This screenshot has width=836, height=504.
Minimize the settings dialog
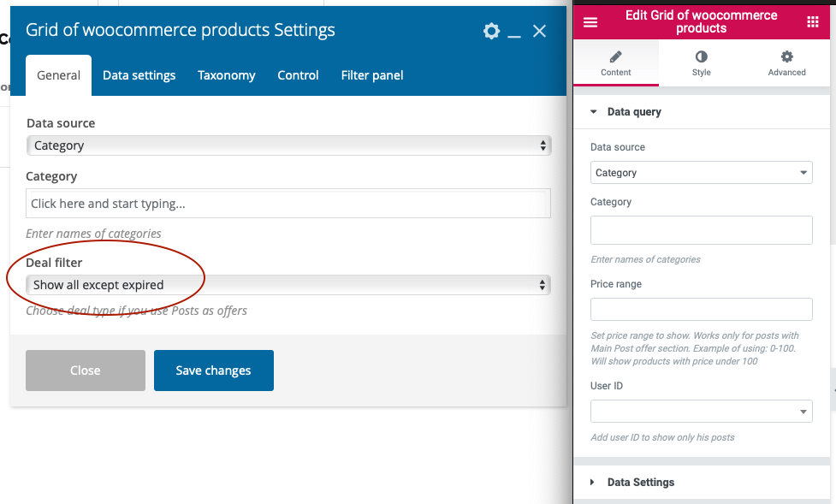pyautogui.click(x=514, y=33)
